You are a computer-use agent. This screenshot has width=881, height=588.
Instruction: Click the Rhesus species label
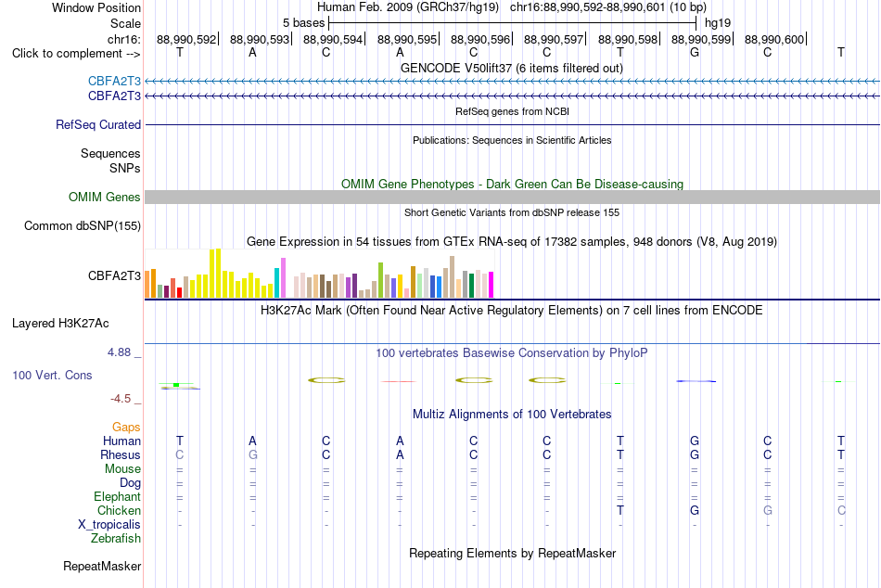(x=121, y=454)
